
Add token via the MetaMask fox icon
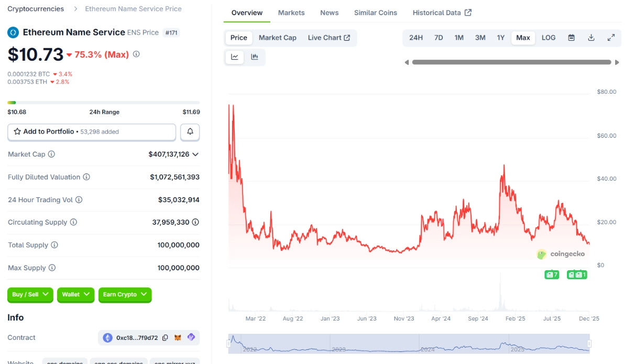178,338
